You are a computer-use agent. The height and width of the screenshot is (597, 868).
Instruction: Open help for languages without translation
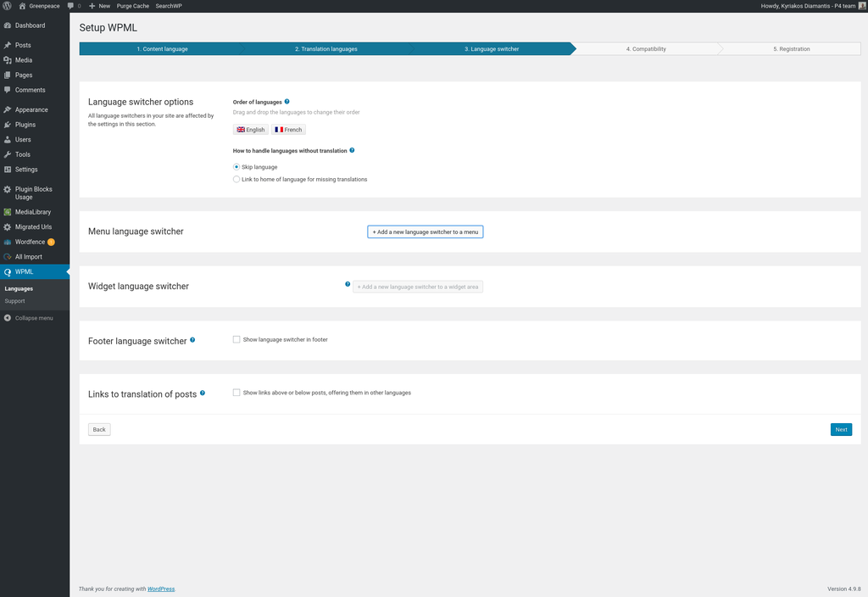coord(352,150)
